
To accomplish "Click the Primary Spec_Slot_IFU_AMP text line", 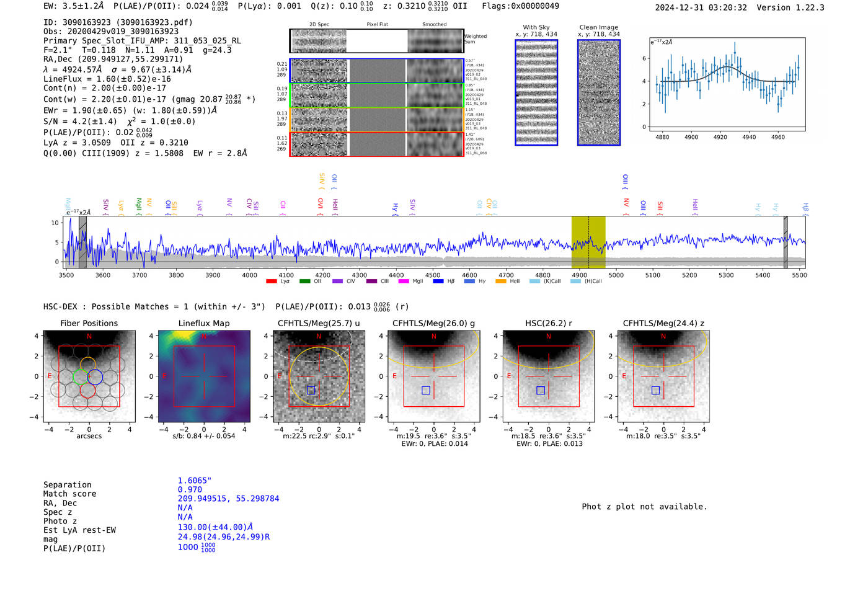I will click(143, 41).
